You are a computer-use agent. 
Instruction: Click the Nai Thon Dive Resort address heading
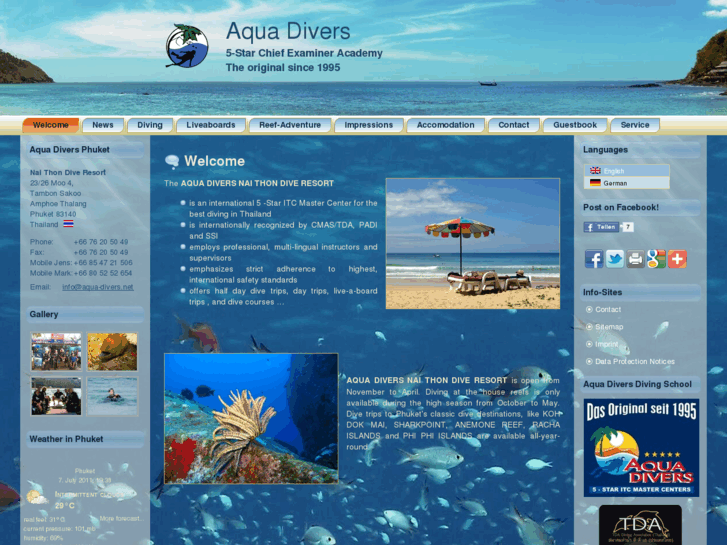[x=68, y=172]
